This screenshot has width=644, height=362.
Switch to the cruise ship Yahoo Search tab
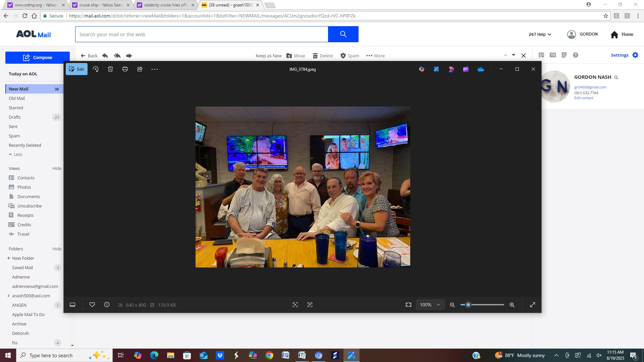[x=101, y=5]
